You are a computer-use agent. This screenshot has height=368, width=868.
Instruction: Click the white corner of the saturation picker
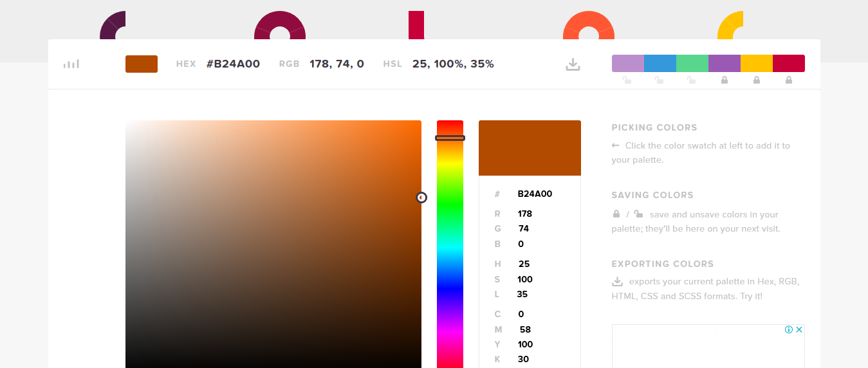point(129,124)
